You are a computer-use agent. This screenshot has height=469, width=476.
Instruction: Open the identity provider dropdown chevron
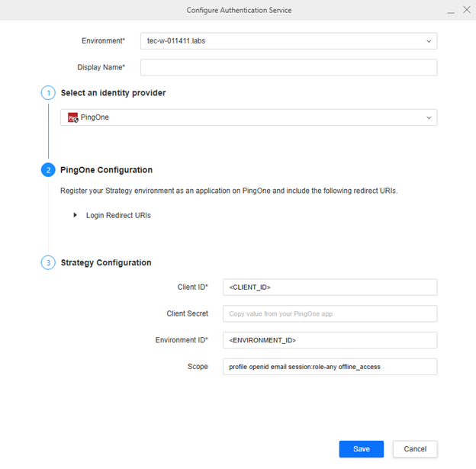click(429, 117)
